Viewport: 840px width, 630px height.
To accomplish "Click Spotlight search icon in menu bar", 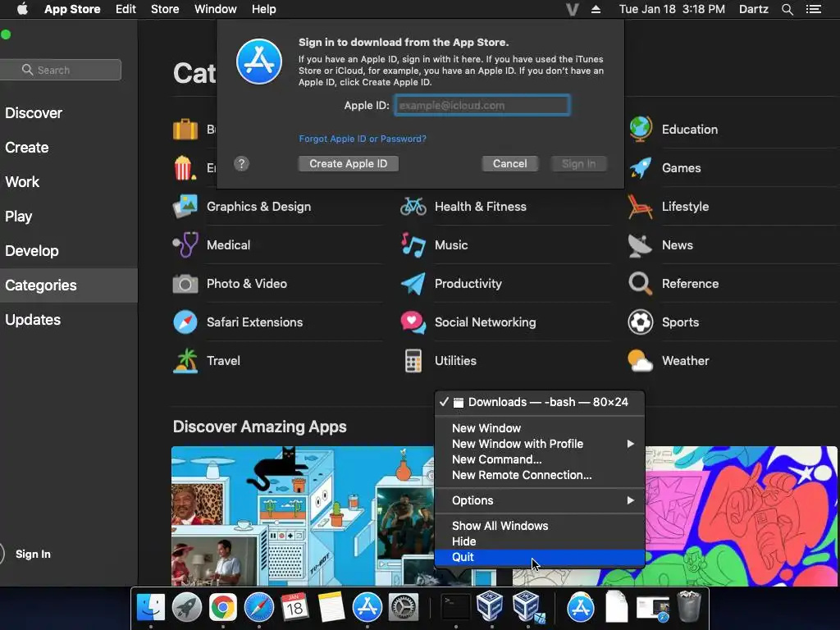I will tap(787, 9).
